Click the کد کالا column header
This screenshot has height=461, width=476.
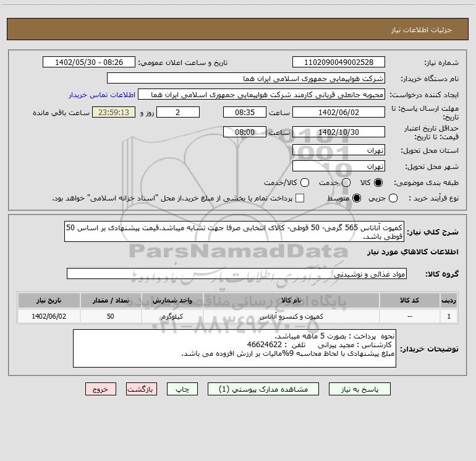tap(409, 300)
